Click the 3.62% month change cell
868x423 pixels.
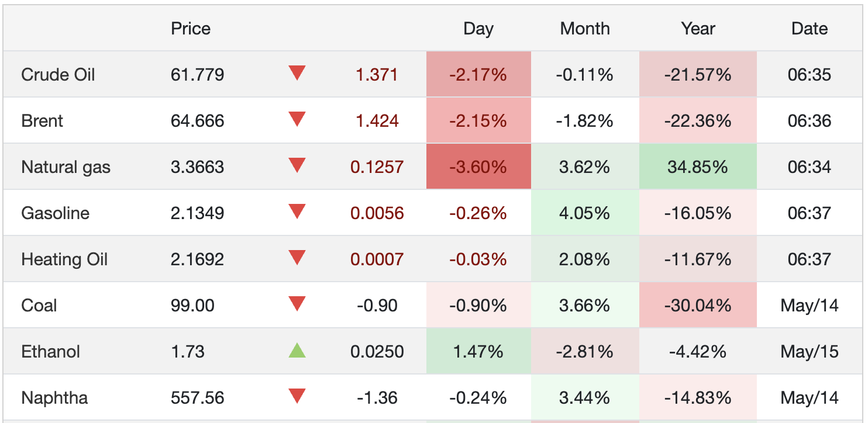click(x=585, y=167)
